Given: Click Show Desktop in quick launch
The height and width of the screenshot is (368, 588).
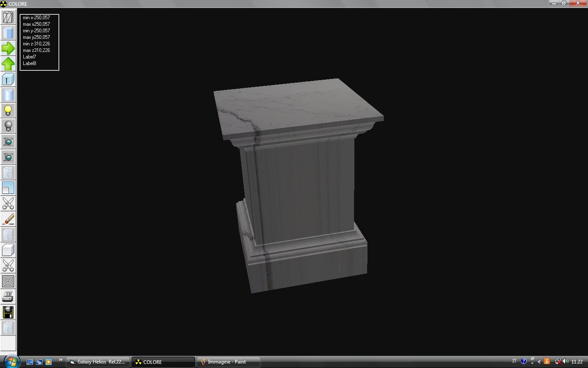Looking at the screenshot, I should [30, 362].
